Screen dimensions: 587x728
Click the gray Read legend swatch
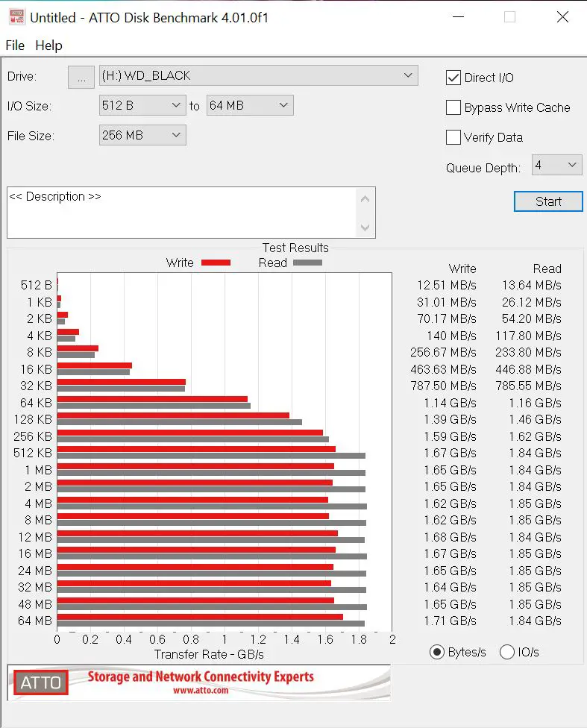[x=307, y=263]
